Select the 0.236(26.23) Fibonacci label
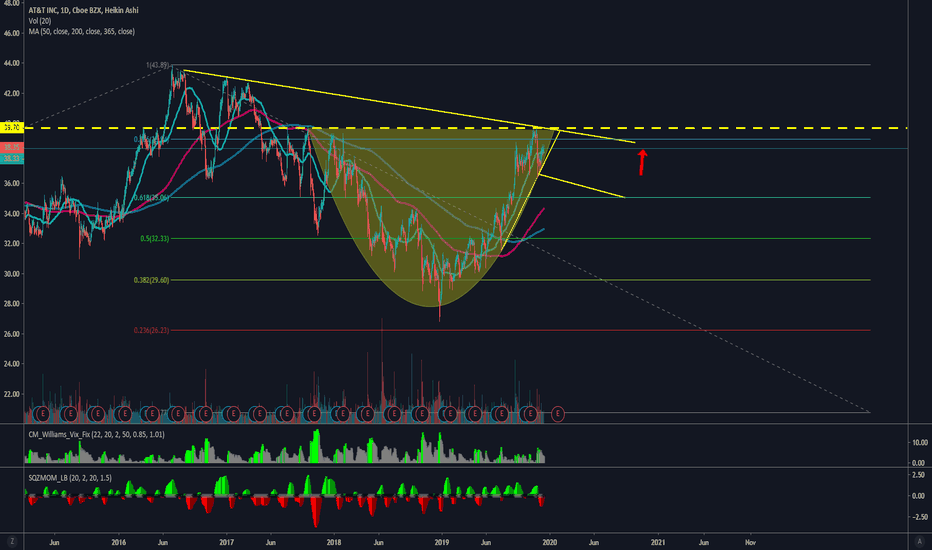 tap(151, 330)
